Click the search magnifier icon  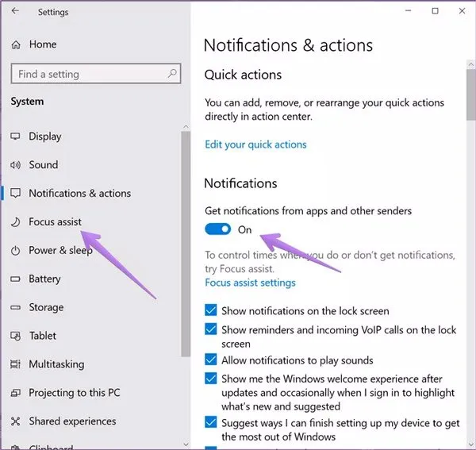point(171,74)
